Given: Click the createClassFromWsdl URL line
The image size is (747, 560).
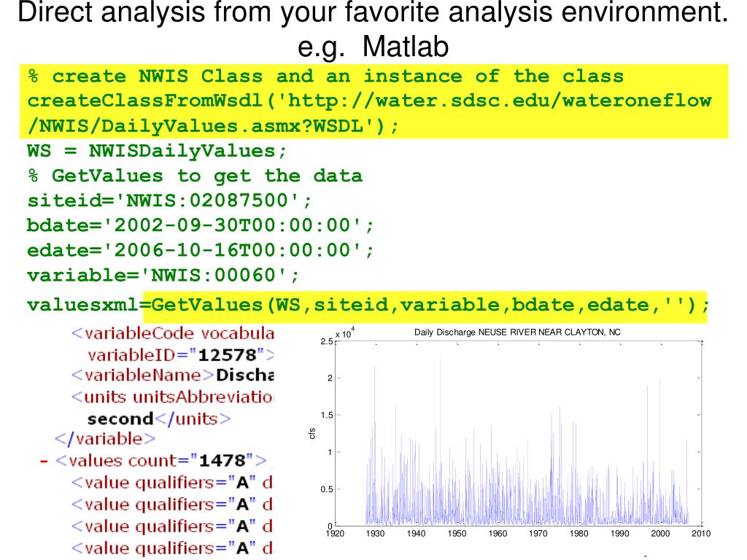Looking at the screenshot, I should (x=369, y=101).
